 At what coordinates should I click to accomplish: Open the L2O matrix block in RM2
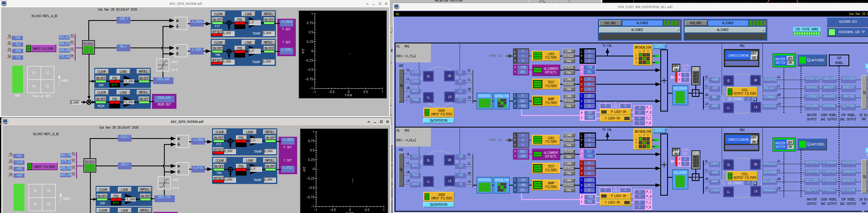pos(695,160)
